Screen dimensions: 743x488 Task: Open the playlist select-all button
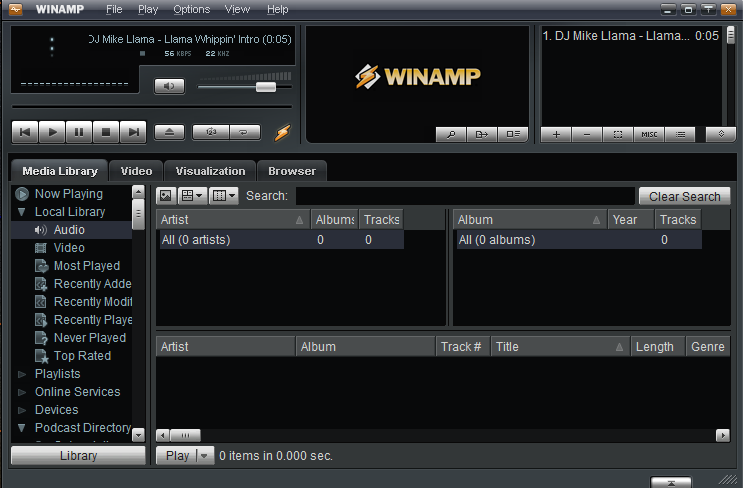[x=618, y=135]
